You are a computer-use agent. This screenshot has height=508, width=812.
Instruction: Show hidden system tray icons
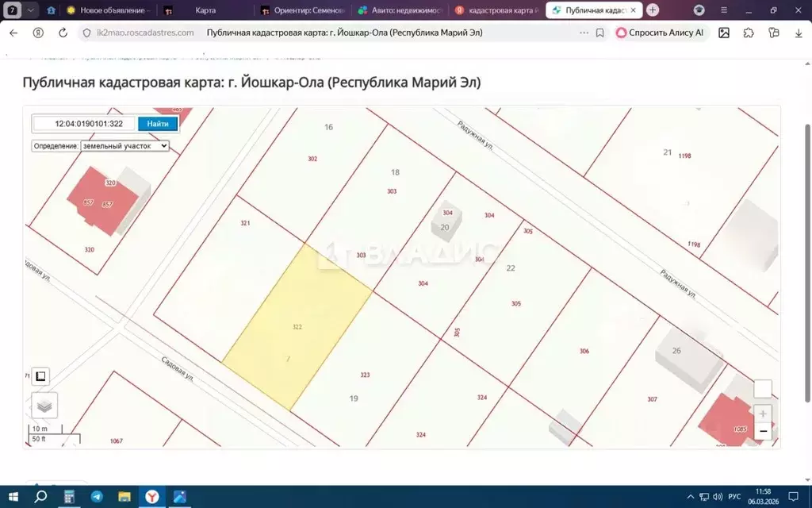pyautogui.click(x=691, y=497)
